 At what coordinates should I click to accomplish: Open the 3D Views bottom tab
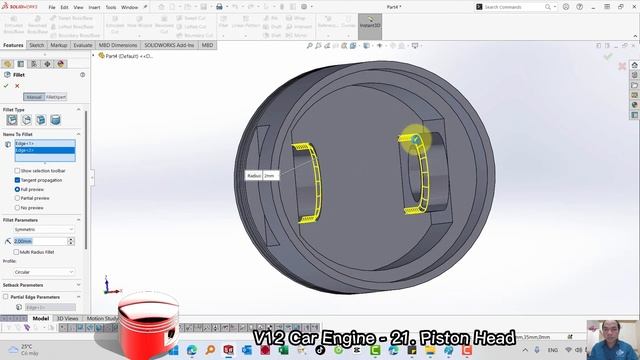pyautogui.click(x=67, y=318)
